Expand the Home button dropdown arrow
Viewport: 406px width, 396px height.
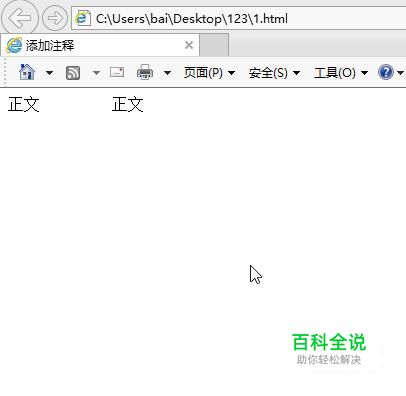click(49, 73)
